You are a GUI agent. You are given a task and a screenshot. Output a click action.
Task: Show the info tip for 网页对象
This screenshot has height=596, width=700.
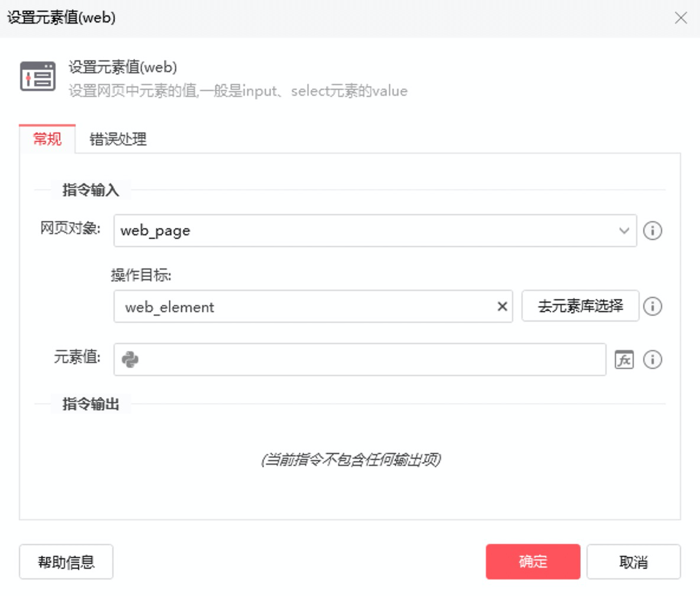[652, 231]
